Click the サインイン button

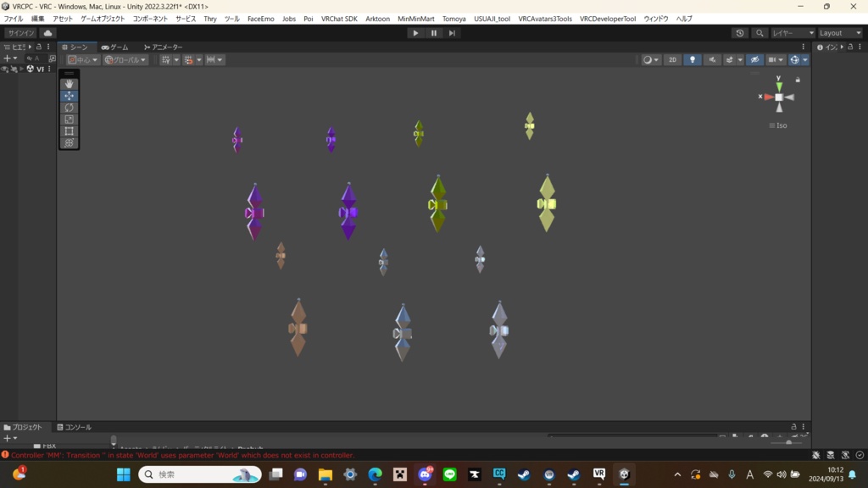point(21,33)
